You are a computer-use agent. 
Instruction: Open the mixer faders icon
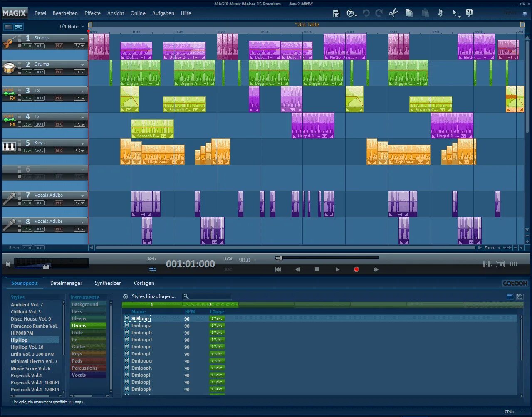click(x=487, y=264)
